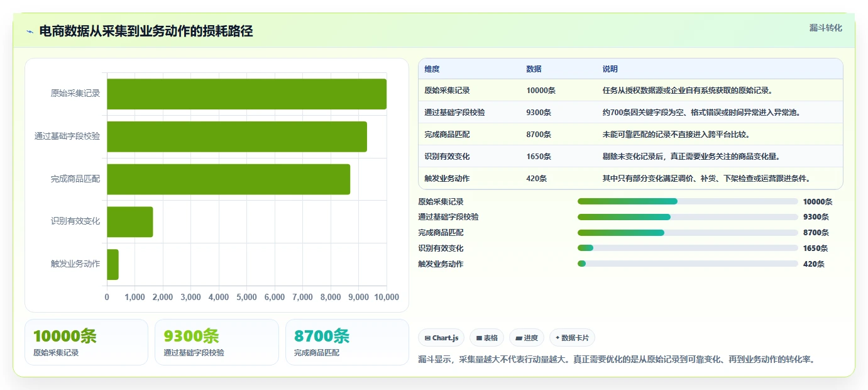Click the table description starting 任务从授权数据源
868x390 pixels.
(x=688, y=91)
